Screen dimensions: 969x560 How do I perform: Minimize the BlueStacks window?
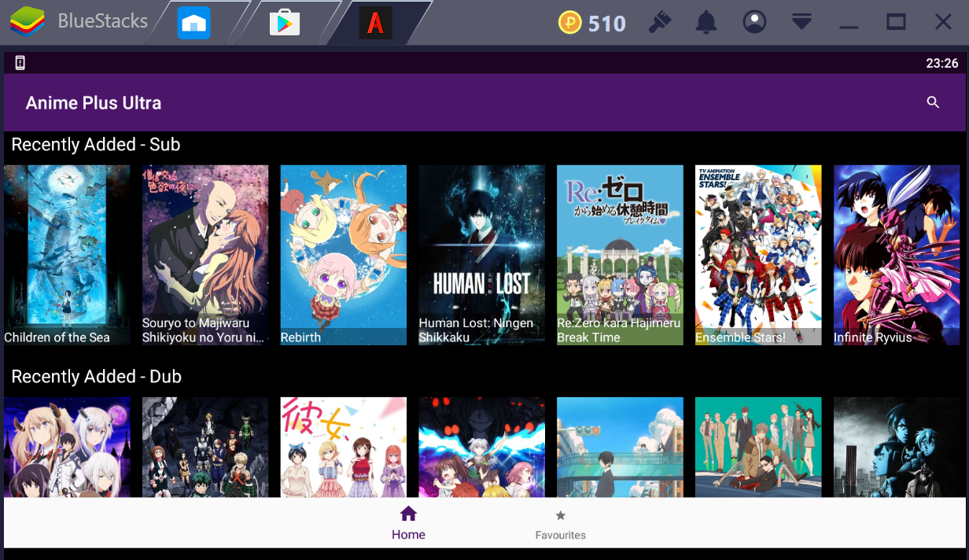point(849,27)
